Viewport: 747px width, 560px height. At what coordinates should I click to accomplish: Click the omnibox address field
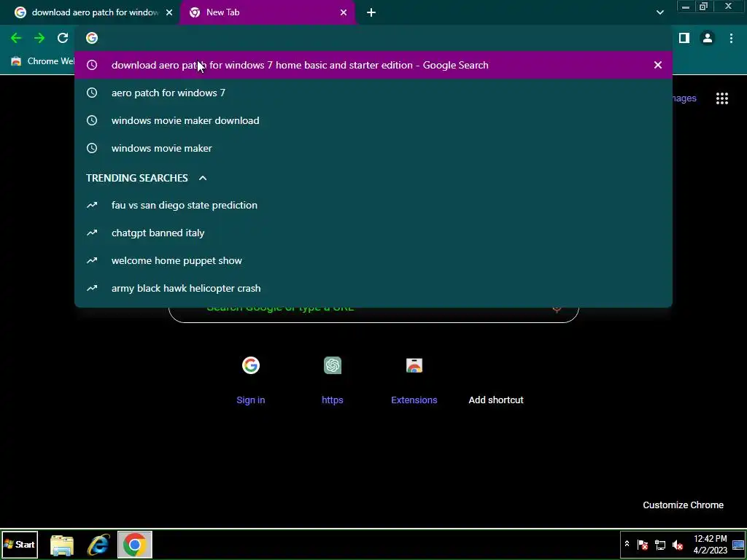[x=373, y=38]
